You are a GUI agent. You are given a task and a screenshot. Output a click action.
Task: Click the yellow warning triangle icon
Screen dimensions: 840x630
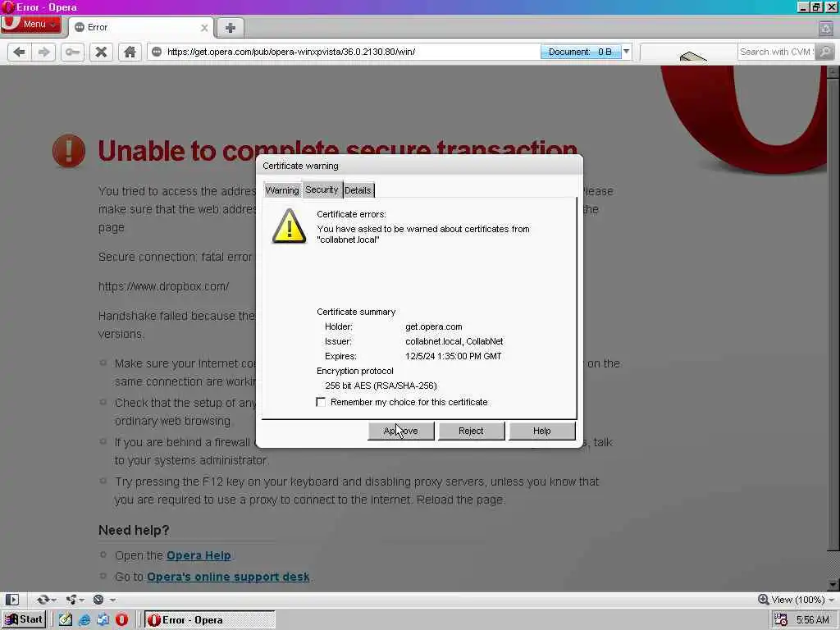290,226
